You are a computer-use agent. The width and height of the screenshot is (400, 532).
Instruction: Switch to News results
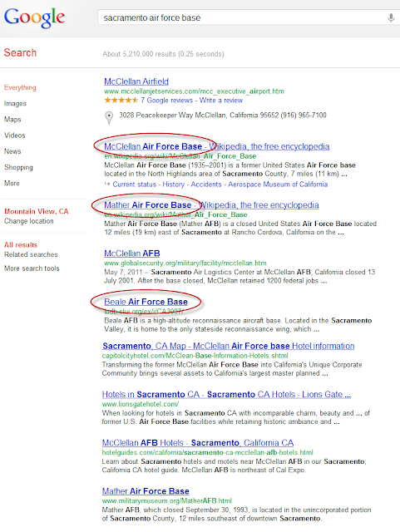click(x=12, y=151)
